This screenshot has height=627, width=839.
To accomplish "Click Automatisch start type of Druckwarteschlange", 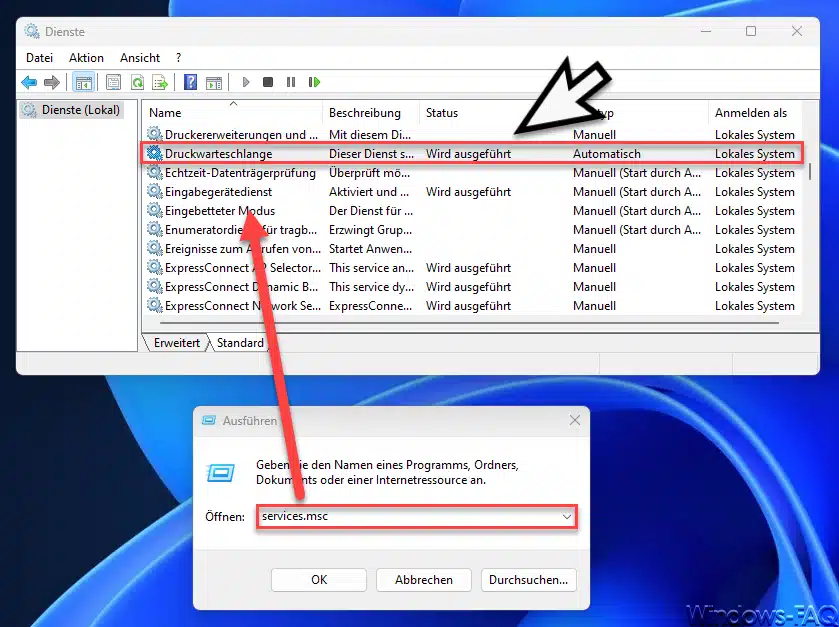I will tap(606, 154).
